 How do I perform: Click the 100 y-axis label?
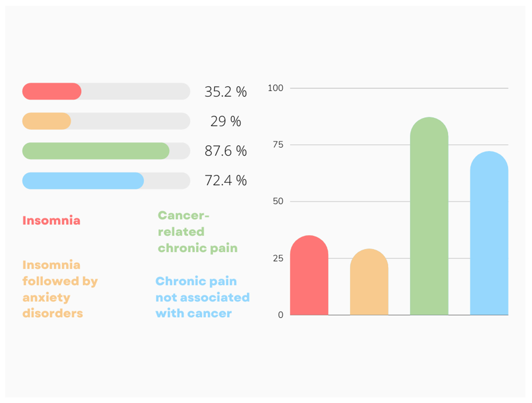pyautogui.click(x=275, y=88)
